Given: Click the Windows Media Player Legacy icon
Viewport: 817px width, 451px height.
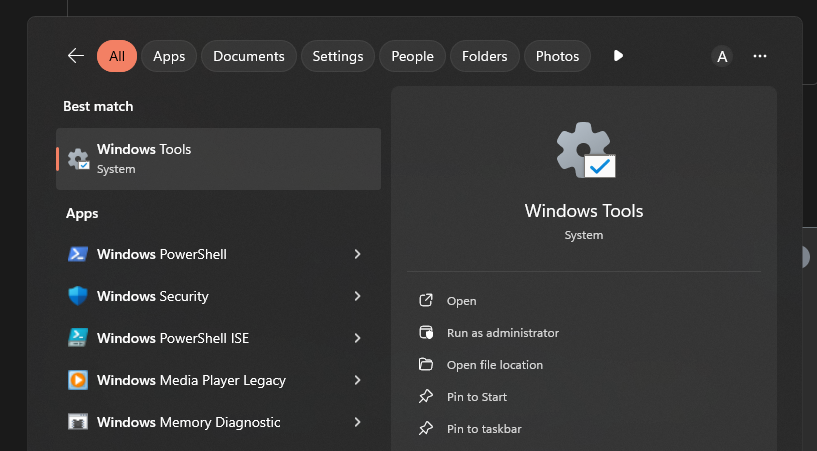Looking at the screenshot, I should tap(78, 380).
